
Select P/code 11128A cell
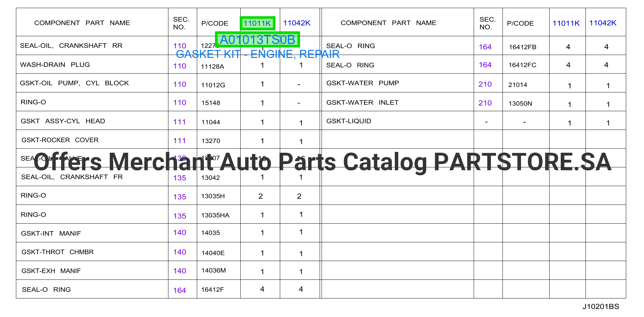(212, 66)
